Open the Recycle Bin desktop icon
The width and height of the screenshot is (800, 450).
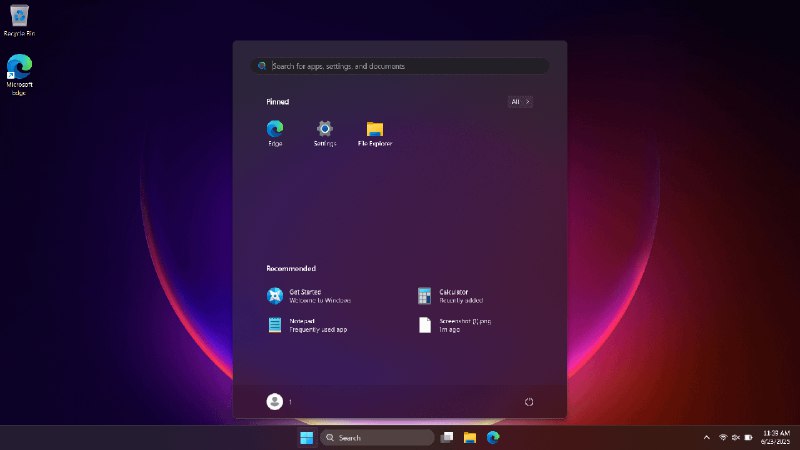pos(19,20)
